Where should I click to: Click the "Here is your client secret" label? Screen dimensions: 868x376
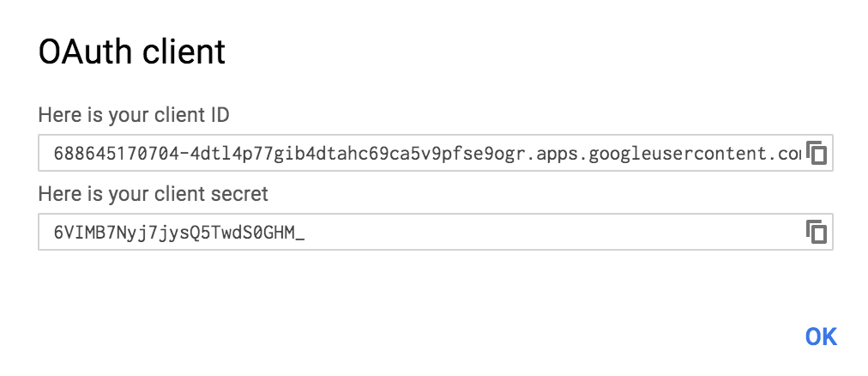coord(153,194)
